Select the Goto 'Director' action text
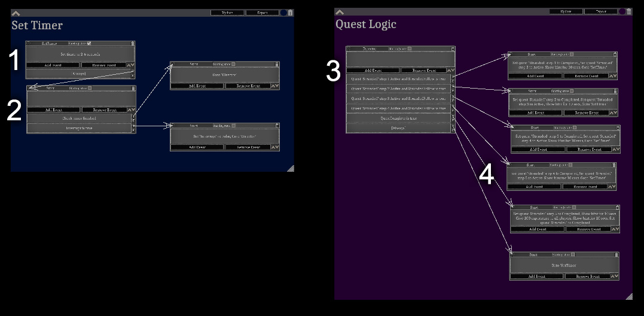This screenshot has width=644, height=316. click(225, 75)
